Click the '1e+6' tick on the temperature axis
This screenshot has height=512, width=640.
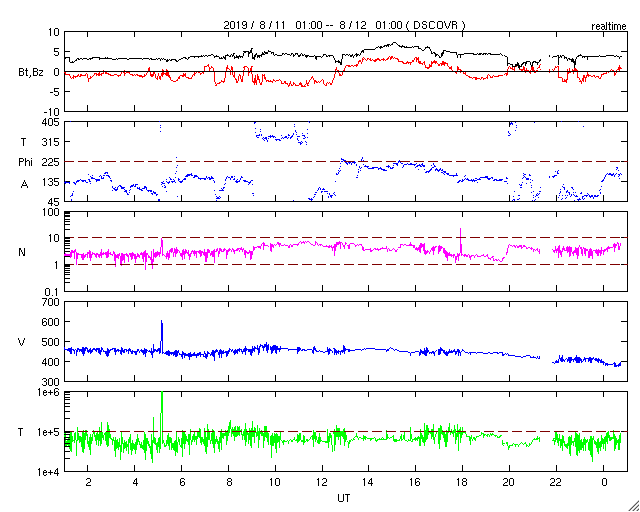click(49, 392)
